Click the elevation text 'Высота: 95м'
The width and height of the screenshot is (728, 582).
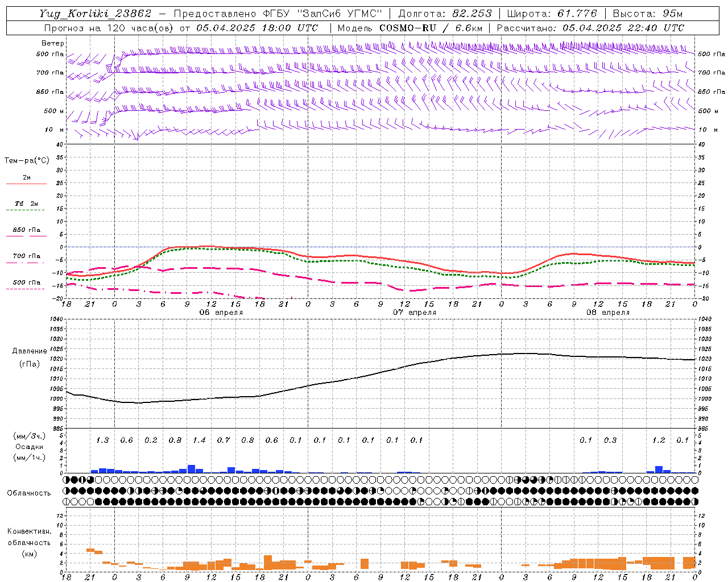point(648,14)
